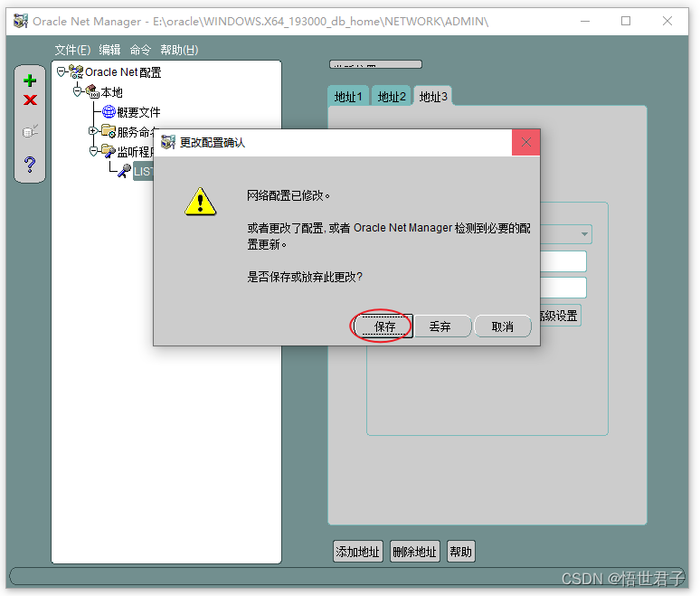The image size is (700, 596).
Task: Collapse the 监听程序 tree node
Action: (x=93, y=151)
